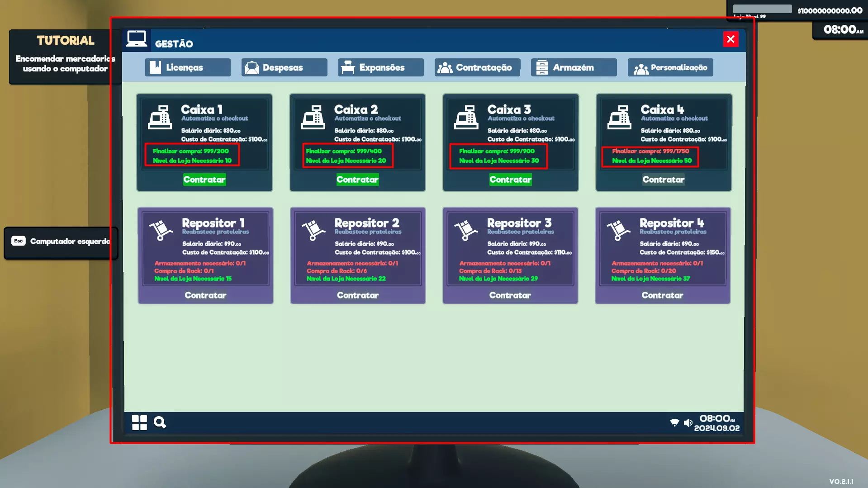Click the Repositor 1 hand truck icon
The width and height of the screenshot is (868, 488).
pyautogui.click(x=161, y=231)
